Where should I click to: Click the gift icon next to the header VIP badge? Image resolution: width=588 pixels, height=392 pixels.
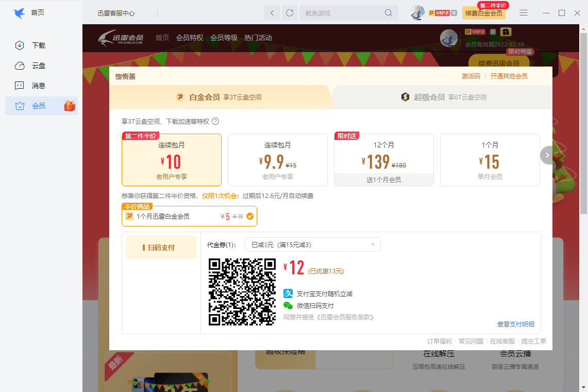[x=506, y=32]
